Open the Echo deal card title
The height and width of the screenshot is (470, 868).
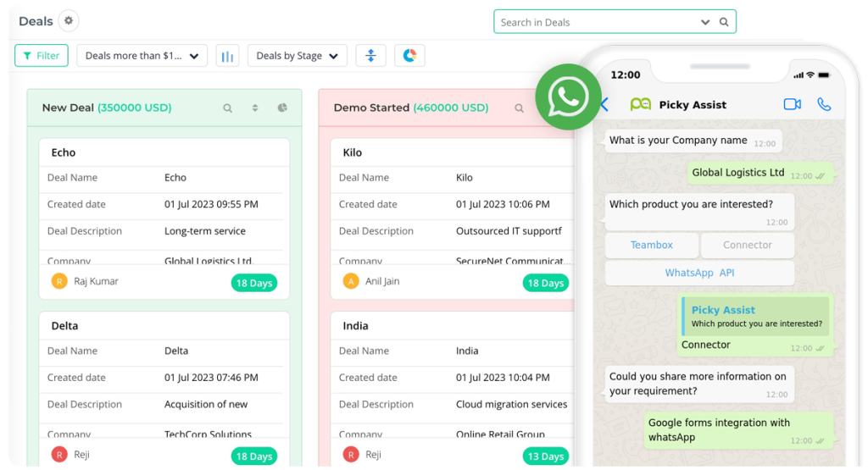click(x=64, y=152)
